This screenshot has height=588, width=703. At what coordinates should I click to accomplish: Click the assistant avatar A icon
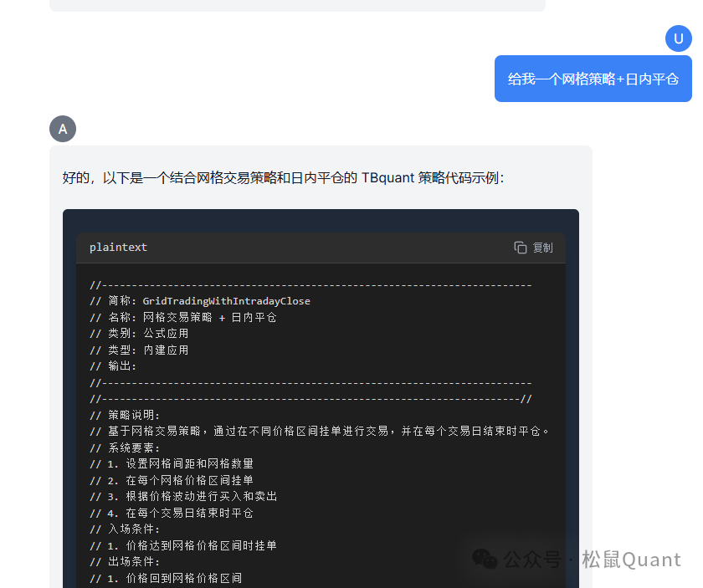coord(63,129)
